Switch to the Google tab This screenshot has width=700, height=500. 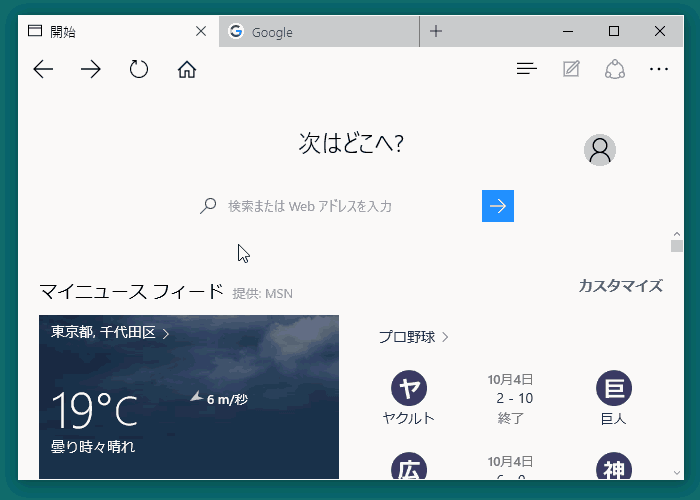pyautogui.click(x=319, y=31)
